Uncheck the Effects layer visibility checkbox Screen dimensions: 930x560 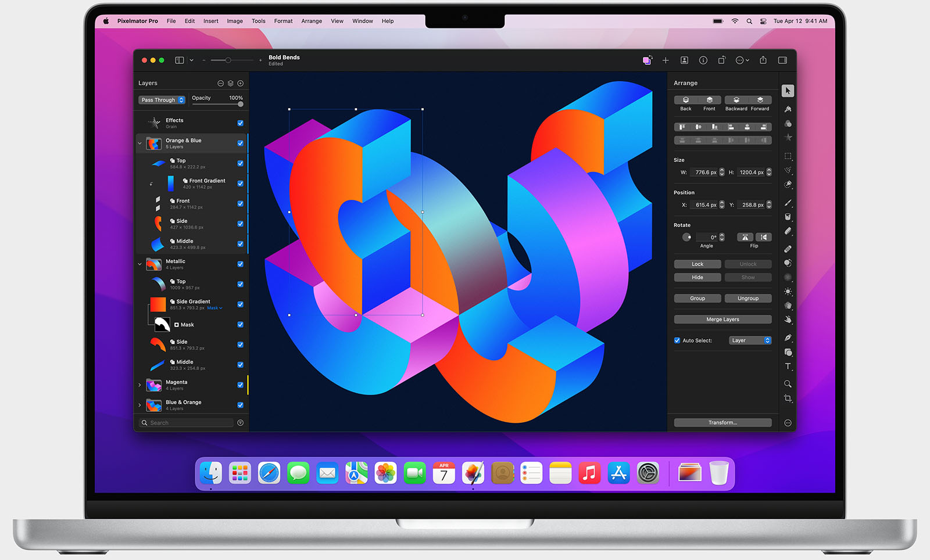pyautogui.click(x=240, y=123)
